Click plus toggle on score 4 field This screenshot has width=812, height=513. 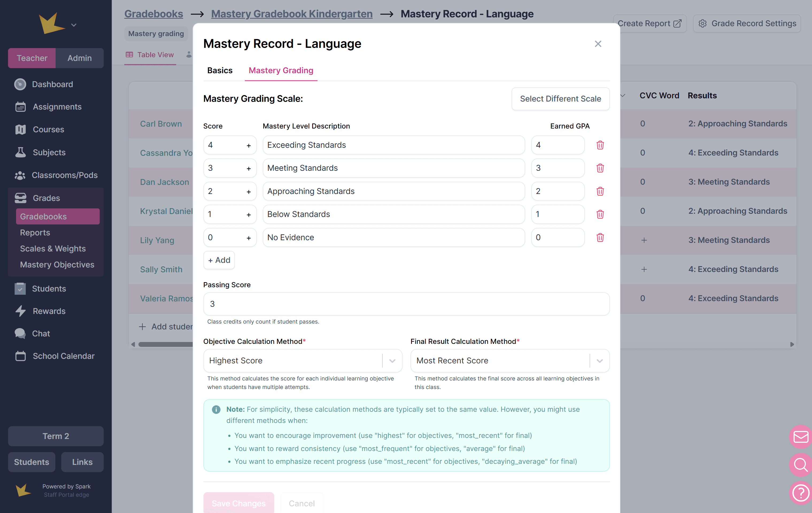click(249, 146)
